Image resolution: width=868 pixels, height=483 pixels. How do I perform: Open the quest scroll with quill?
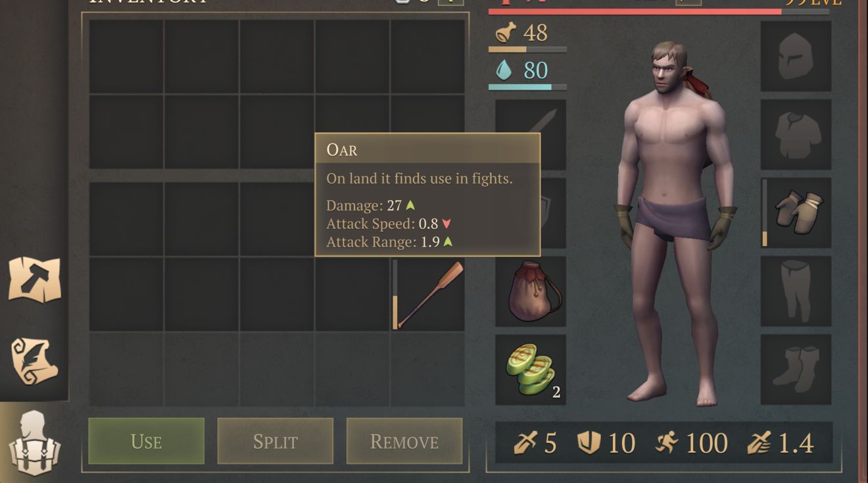point(34,361)
